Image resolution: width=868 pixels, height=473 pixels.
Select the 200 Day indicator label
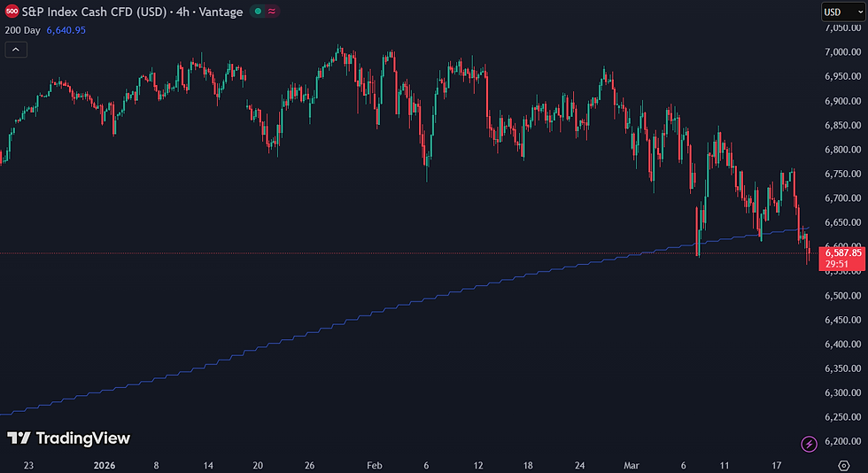click(x=23, y=30)
